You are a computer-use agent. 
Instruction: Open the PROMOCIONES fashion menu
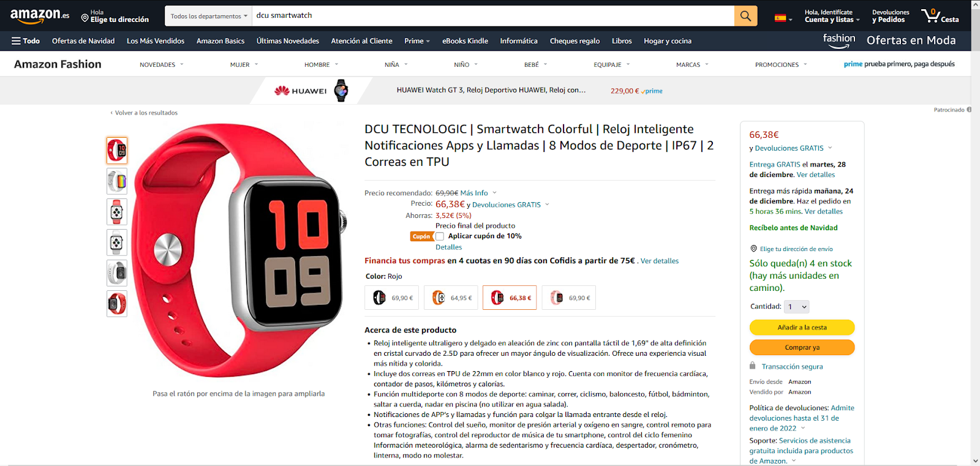pyautogui.click(x=781, y=64)
